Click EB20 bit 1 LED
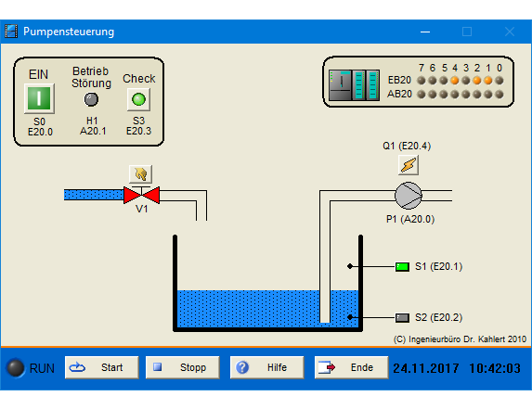The height and width of the screenshot is (409, 532). tap(487, 81)
